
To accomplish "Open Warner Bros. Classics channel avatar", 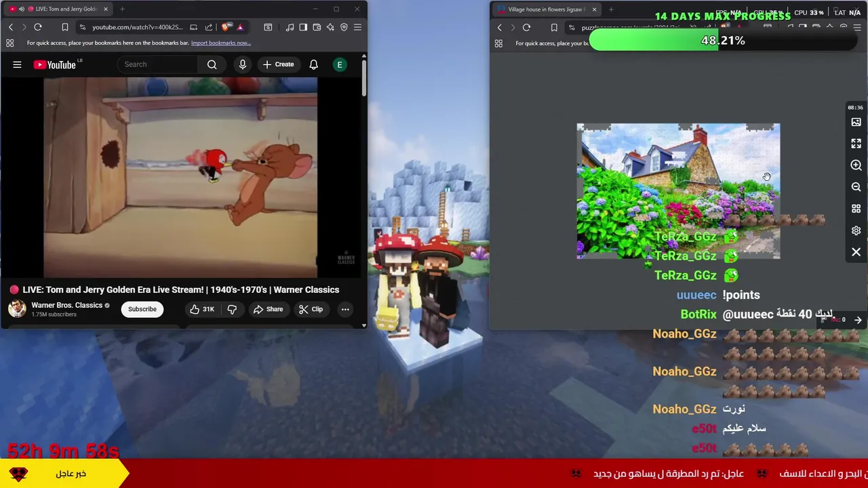I will coord(17,308).
